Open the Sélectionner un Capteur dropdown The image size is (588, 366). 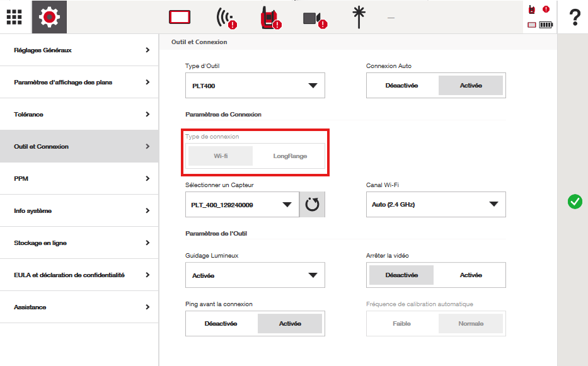point(242,205)
